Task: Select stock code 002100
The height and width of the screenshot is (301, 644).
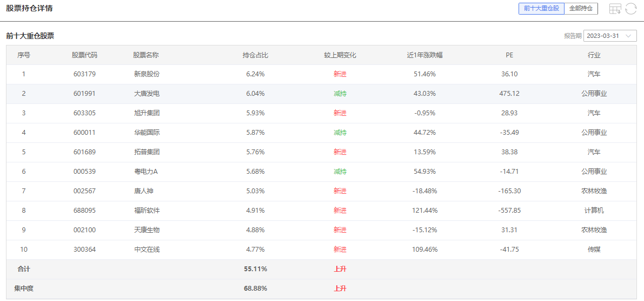Action: point(84,230)
